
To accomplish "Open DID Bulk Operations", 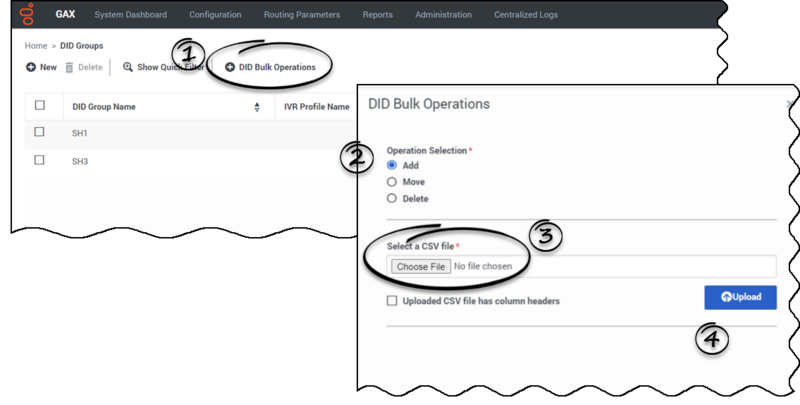I will [x=270, y=67].
